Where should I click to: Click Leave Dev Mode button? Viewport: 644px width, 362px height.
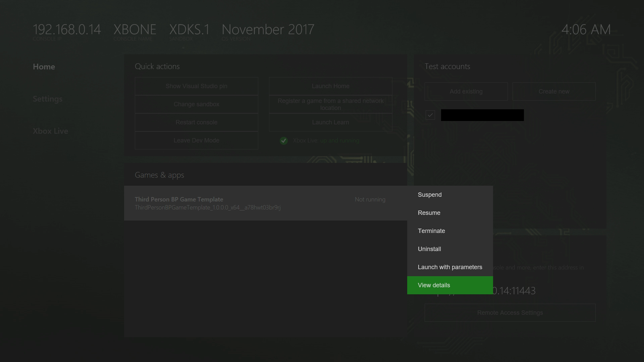click(x=197, y=140)
